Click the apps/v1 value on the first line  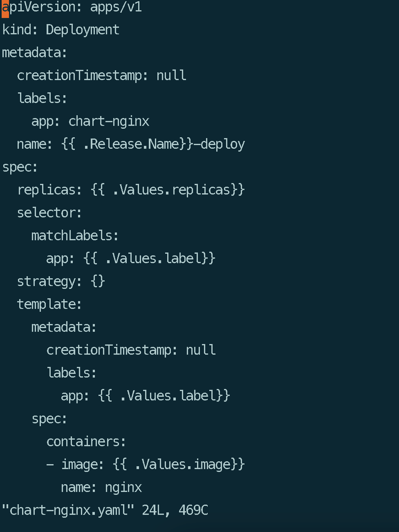click(x=116, y=7)
